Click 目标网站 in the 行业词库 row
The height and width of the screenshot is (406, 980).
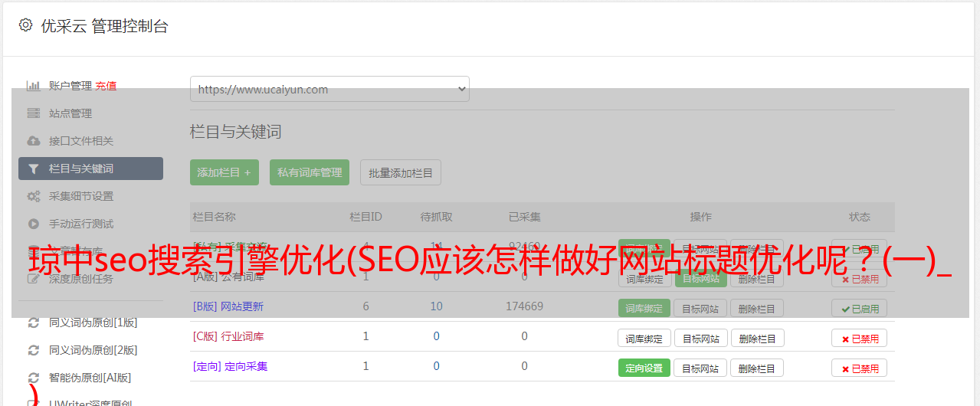[x=700, y=338]
